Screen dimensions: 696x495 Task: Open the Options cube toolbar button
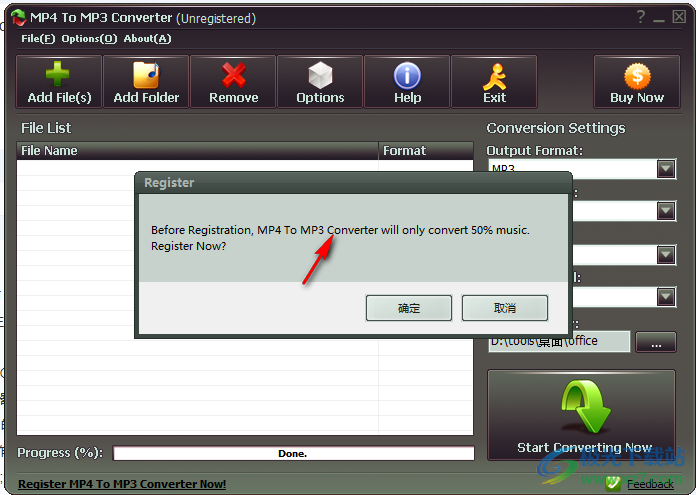320,82
